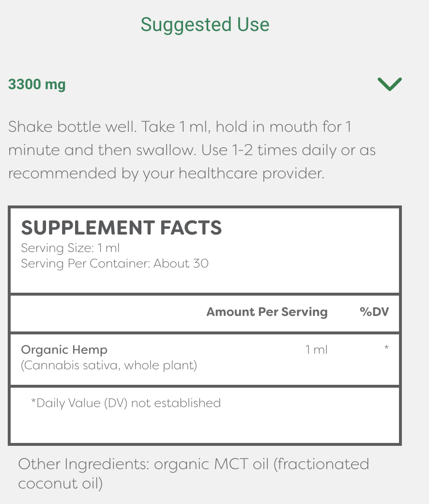
Task: Click the asterisk in the %DV column
Action: click(x=386, y=347)
